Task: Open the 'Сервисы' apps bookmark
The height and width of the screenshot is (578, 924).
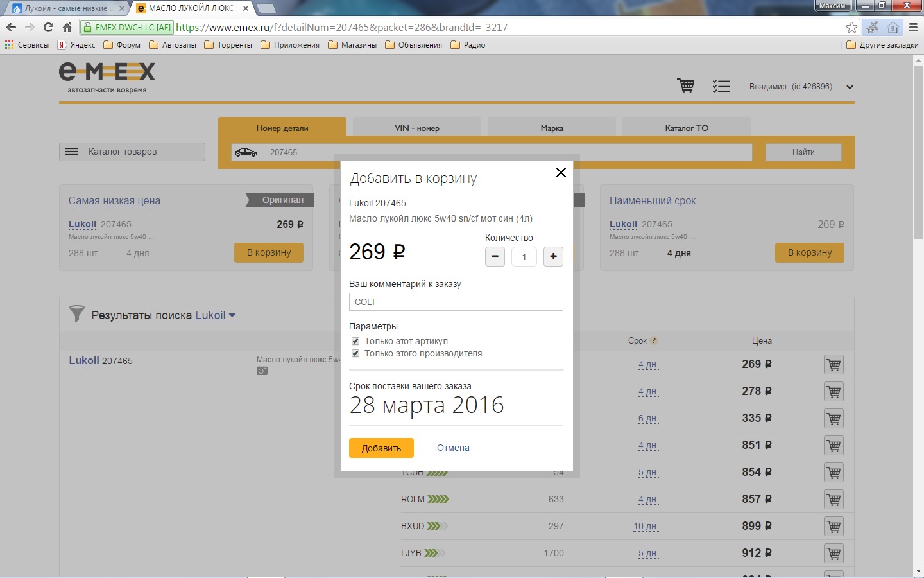Action: coord(27,45)
